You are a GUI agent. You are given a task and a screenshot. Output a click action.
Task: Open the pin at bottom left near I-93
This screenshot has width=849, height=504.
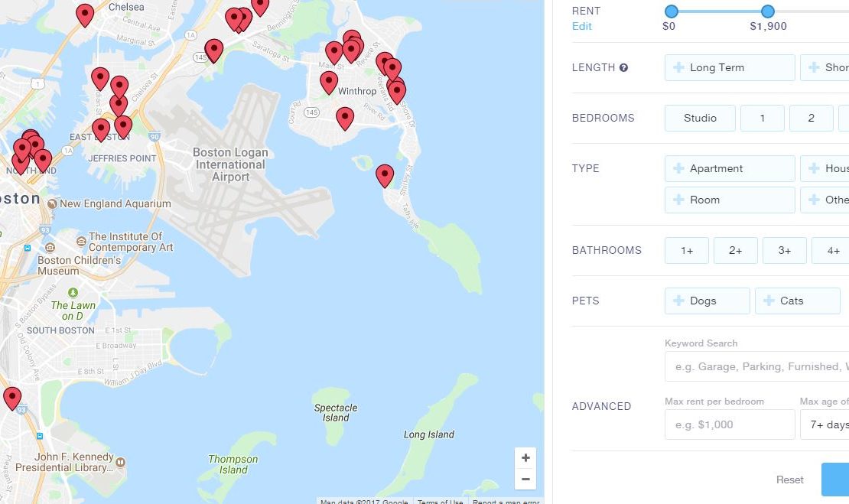click(x=12, y=398)
